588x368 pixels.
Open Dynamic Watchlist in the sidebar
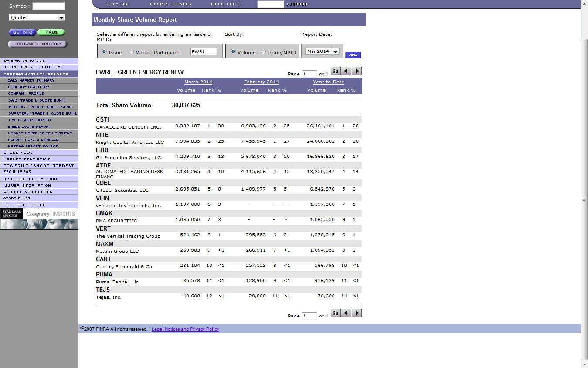[39, 61]
